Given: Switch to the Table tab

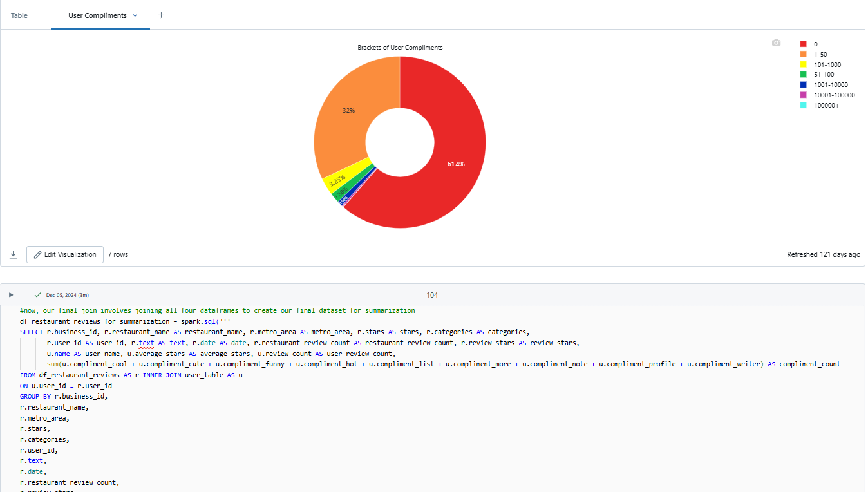Looking at the screenshot, I should [x=19, y=15].
